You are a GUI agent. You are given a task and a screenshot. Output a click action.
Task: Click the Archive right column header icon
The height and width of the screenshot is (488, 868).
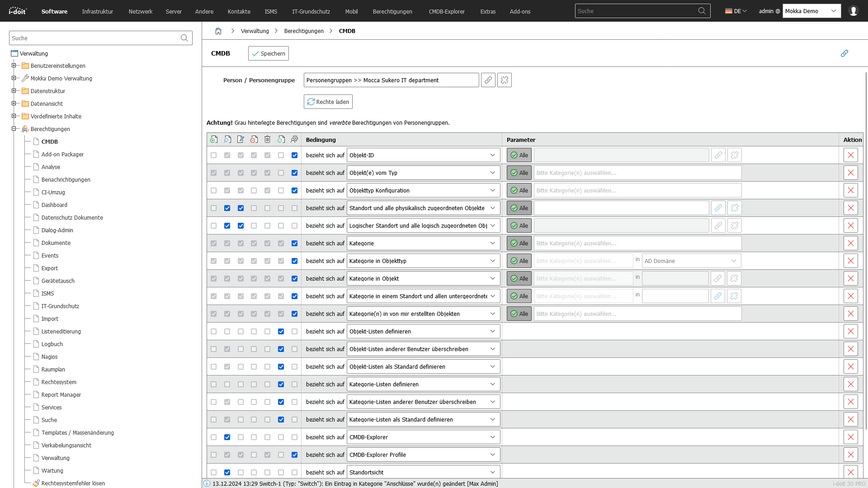[x=254, y=140]
